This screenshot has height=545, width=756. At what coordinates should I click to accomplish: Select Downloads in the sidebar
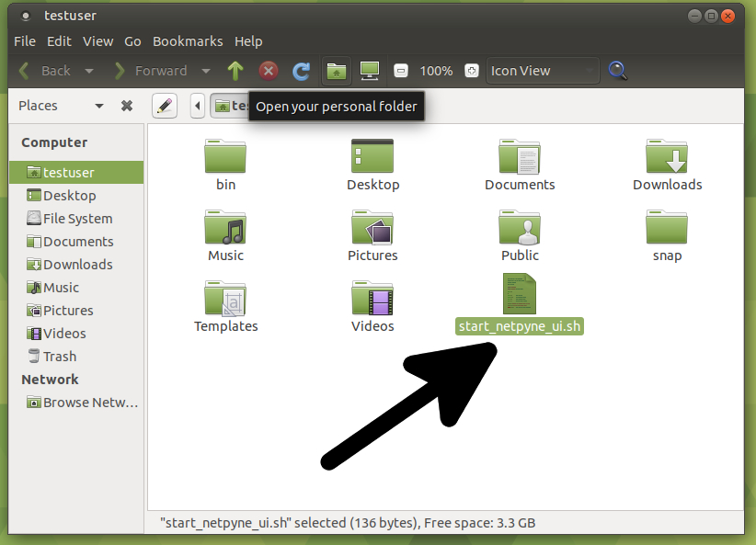click(76, 265)
